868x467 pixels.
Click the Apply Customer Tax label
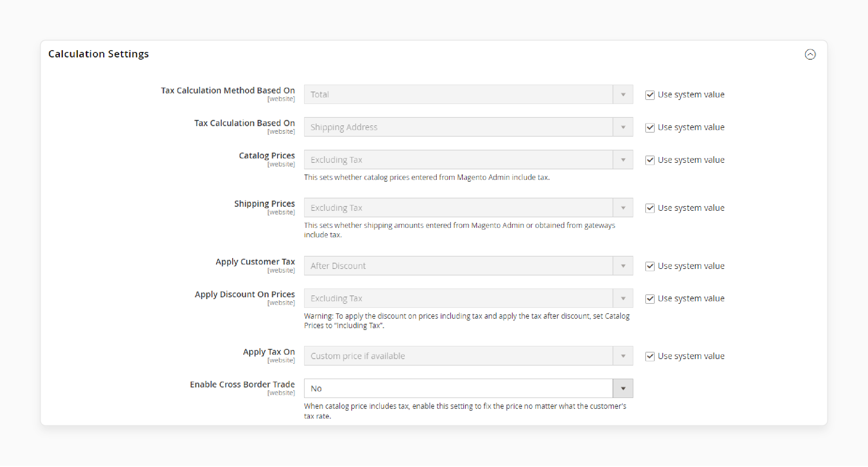point(255,262)
